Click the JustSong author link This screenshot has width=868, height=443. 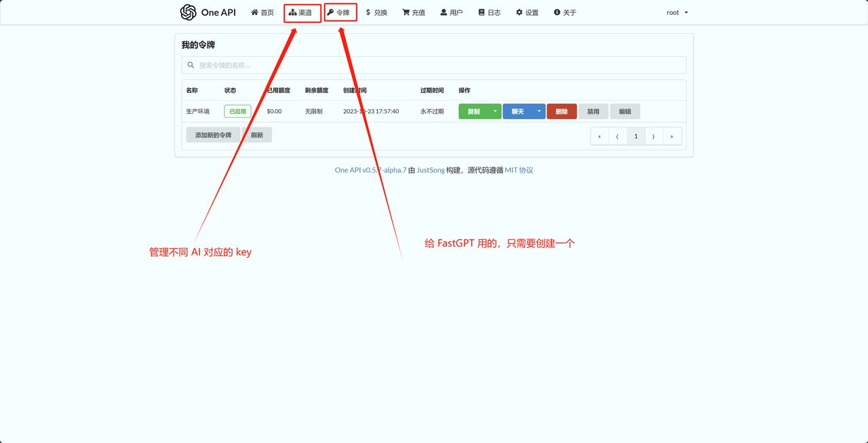(431, 170)
